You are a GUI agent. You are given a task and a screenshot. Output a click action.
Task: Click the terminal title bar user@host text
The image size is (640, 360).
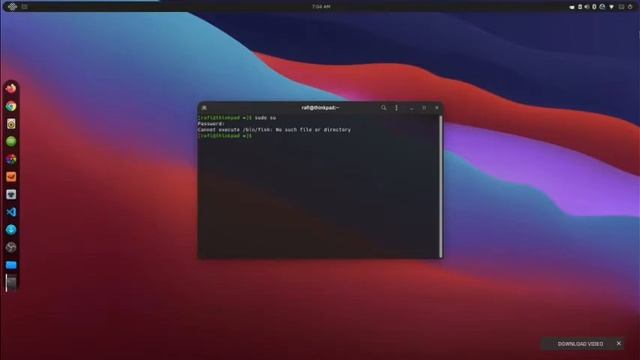click(x=320, y=108)
